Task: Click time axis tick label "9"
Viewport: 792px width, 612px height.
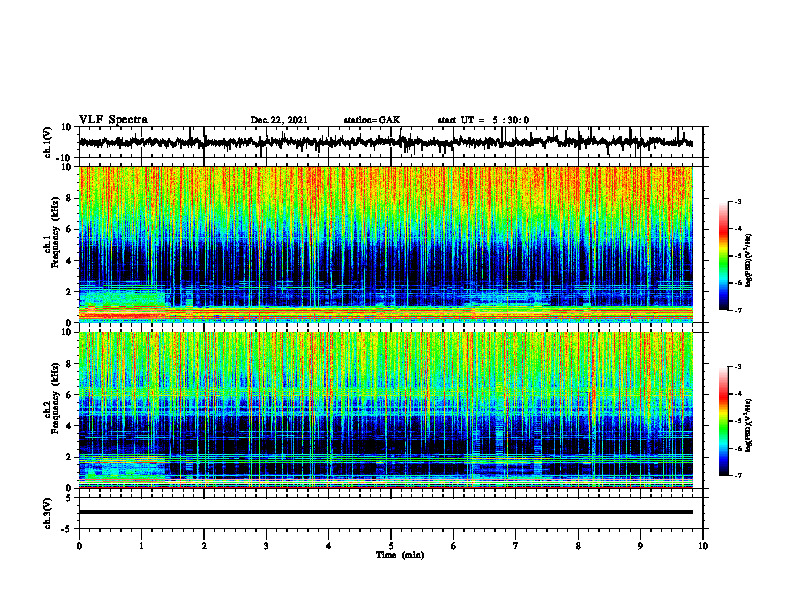Action: tap(640, 546)
